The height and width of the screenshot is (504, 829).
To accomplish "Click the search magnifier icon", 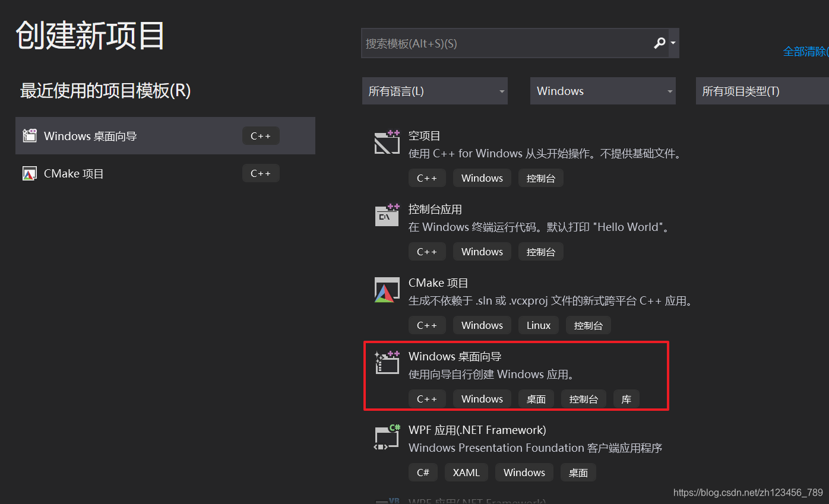I will pos(660,43).
